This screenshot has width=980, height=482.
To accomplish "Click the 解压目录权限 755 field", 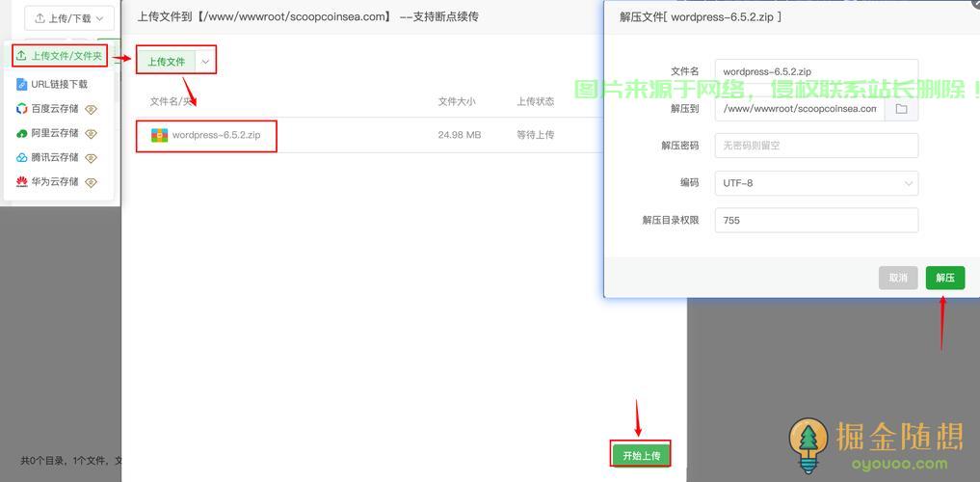I will click(816, 220).
